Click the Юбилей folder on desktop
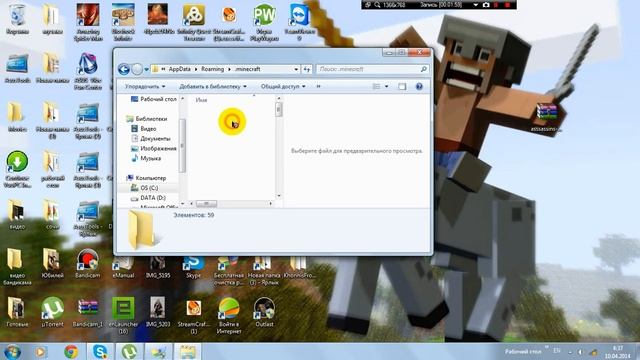The width and height of the screenshot is (640, 360). click(x=52, y=264)
